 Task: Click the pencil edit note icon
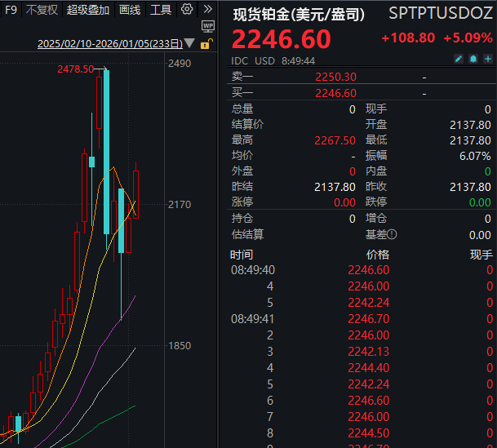pyautogui.click(x=459, y=60)
